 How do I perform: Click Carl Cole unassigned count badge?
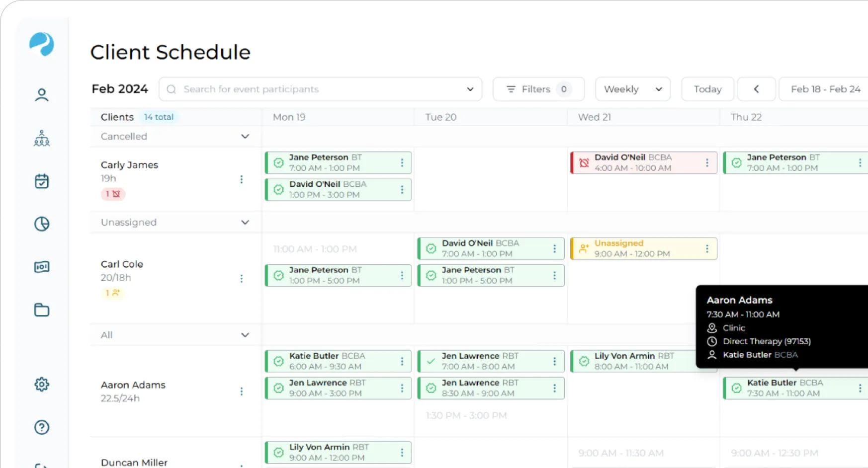[113, 293]
